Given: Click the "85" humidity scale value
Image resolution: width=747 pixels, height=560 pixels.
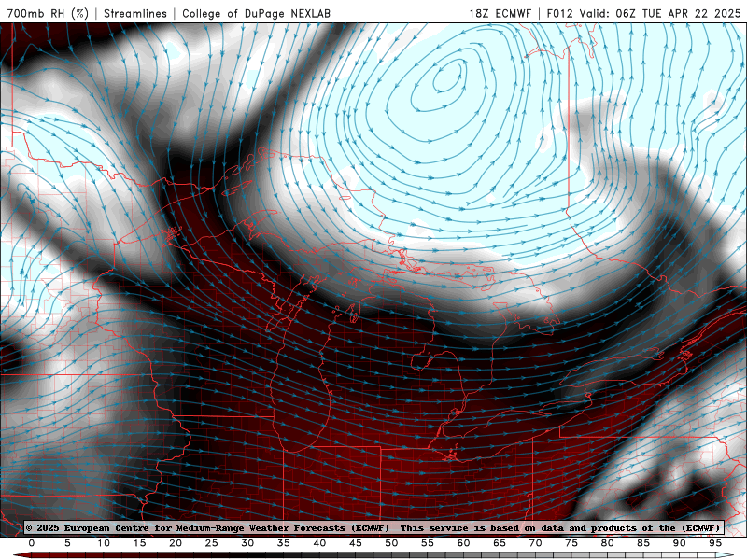Looking at the screenshot, I should 643,543.
